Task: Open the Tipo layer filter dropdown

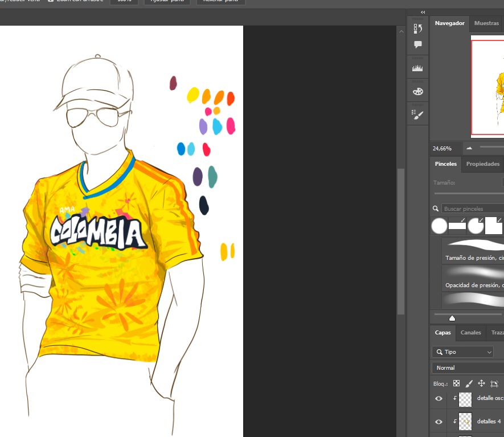Action: click(462, 352)
